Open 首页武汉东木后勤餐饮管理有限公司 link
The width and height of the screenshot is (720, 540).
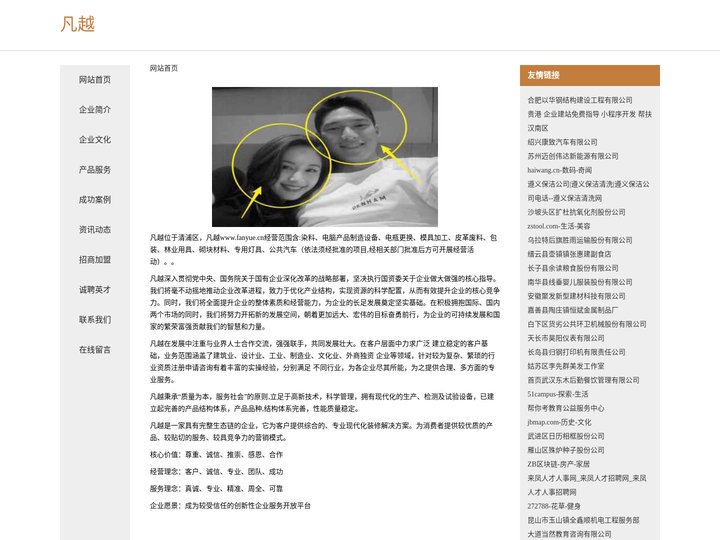pyautogui.click(x=583, y=380)
